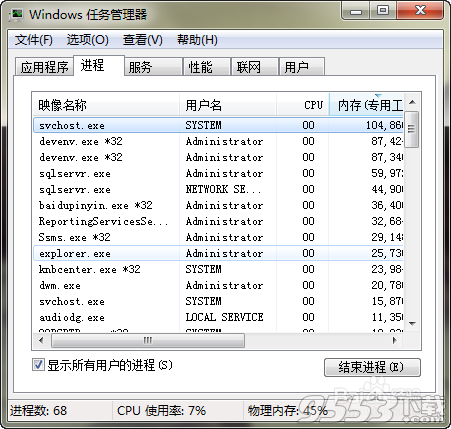Switch to the 服务 tab

153,67
